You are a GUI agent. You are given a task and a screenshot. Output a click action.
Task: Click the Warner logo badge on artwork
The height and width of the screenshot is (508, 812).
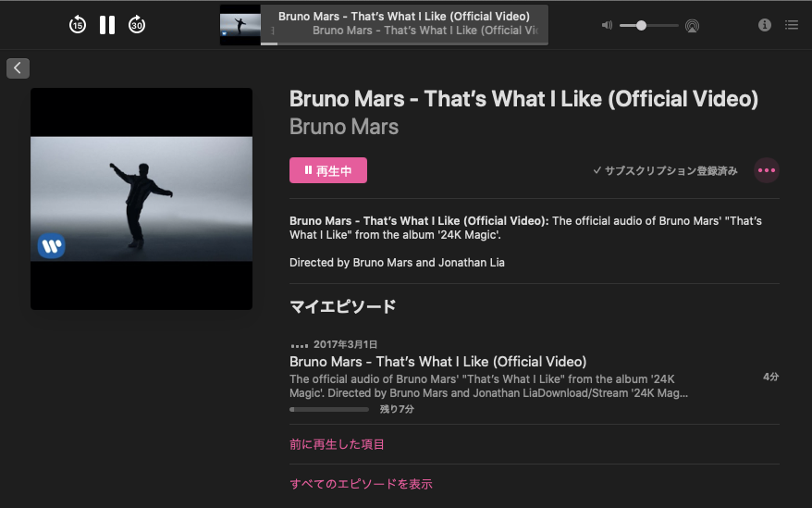click(51, 246)
